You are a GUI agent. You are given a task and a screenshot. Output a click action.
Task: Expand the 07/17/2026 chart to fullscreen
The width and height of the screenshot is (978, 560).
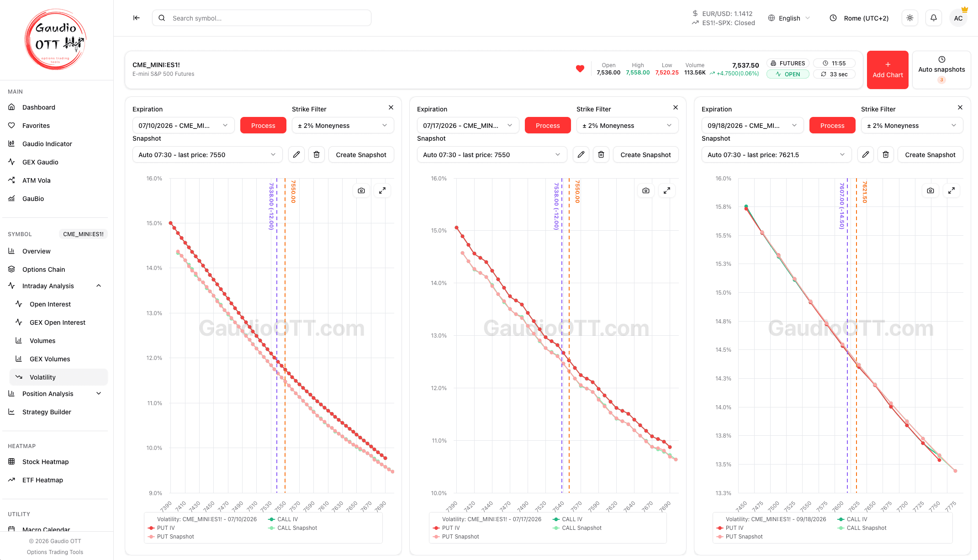[667, 190]
